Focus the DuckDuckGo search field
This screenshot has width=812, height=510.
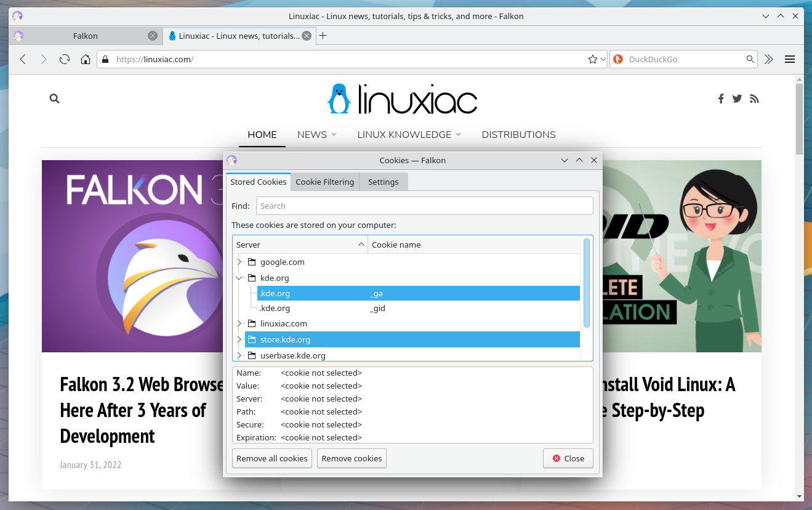[684, 59]
